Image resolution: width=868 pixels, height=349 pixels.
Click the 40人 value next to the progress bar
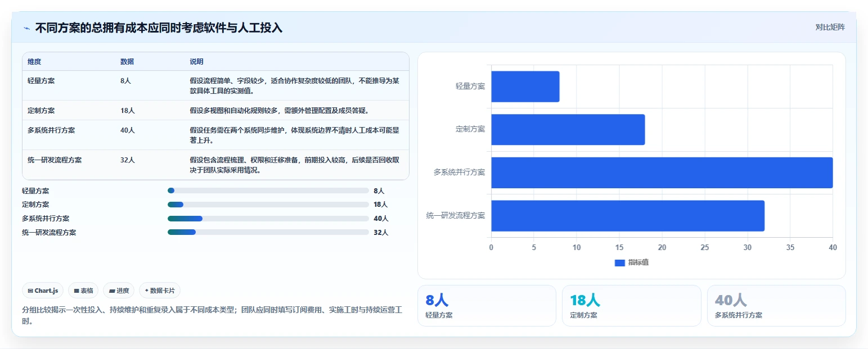(381, 219)
